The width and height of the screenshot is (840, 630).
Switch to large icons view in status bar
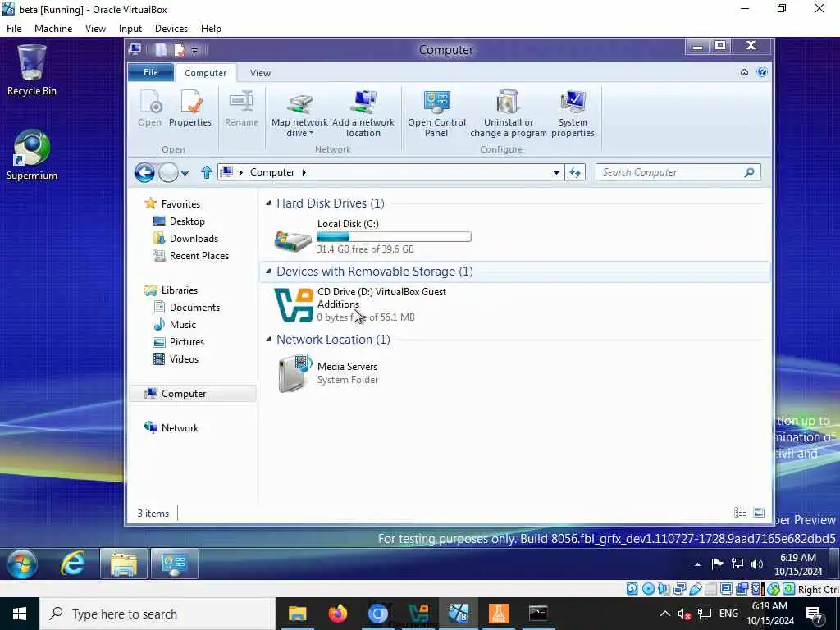tap(759, 513)
